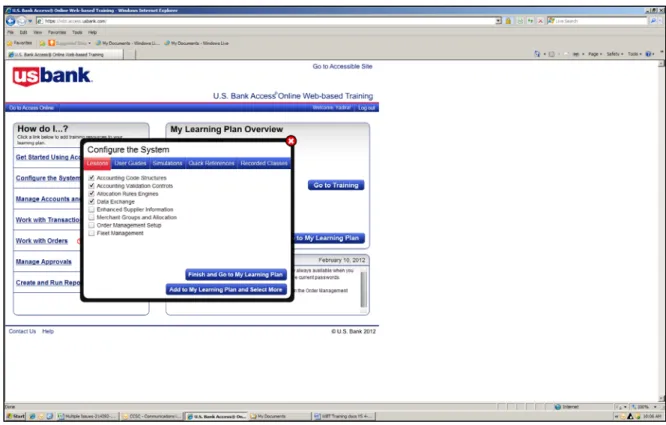
Task: Click the Live Search magnifier icon
Action: [x=653, y=21]
